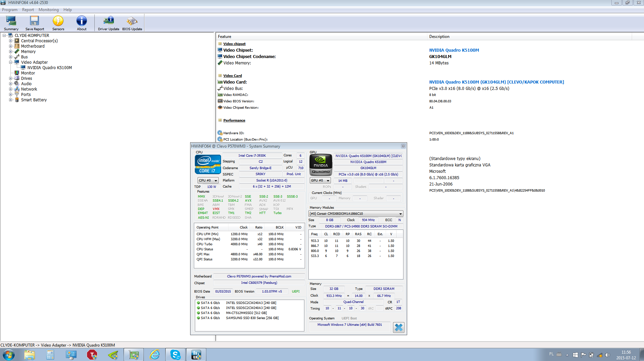Open NVIDIA taskbar icon
Image resolution: width=644 pixels, height=361 pixels.
pyautogui.click(x=113, y=355)
